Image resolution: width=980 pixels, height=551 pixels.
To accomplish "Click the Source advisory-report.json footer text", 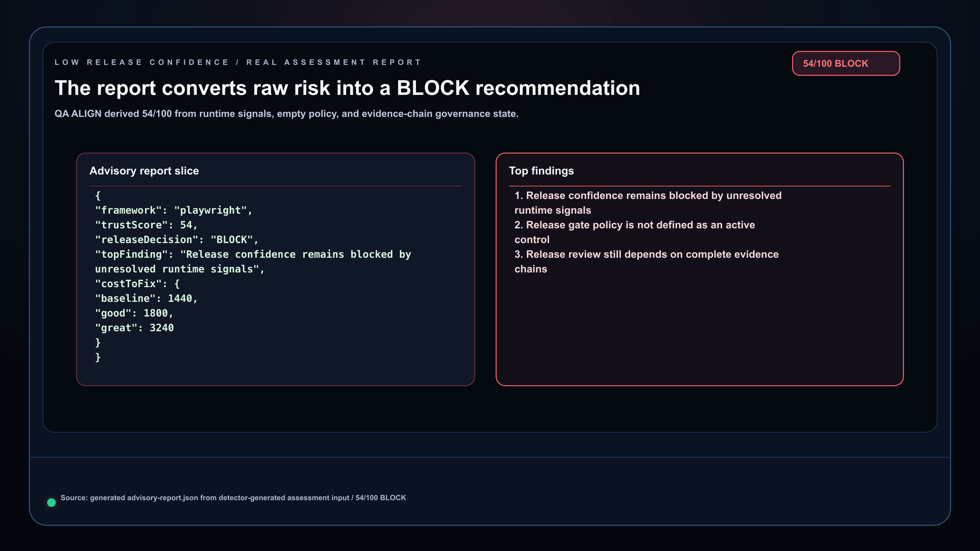I will click(x=233, y=498).
